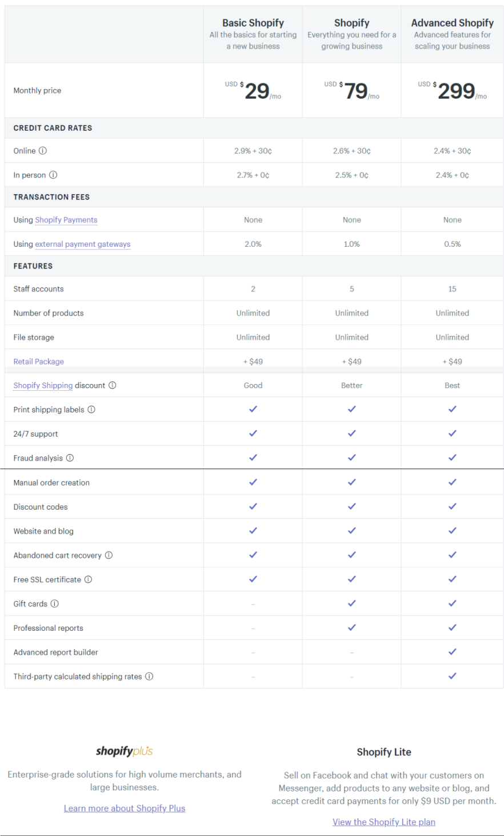Open the Shopify Payments link
The image size is (504, 836).
point(66,220)
